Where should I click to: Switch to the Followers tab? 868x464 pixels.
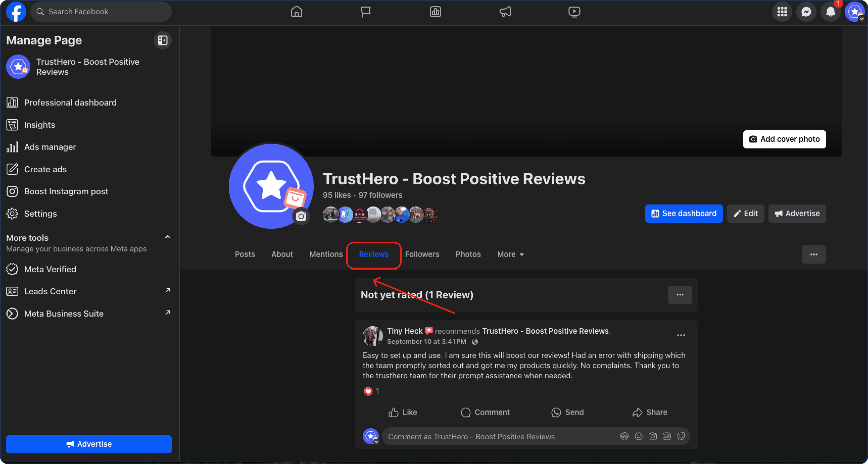pyautogui.click(x=422, y=254)
